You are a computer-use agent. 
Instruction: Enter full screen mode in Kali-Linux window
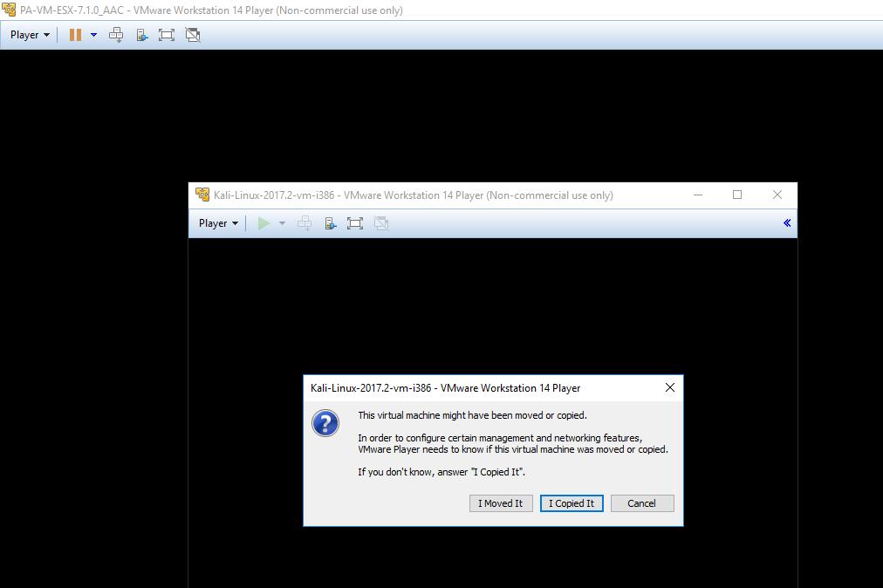coord(355,223)
